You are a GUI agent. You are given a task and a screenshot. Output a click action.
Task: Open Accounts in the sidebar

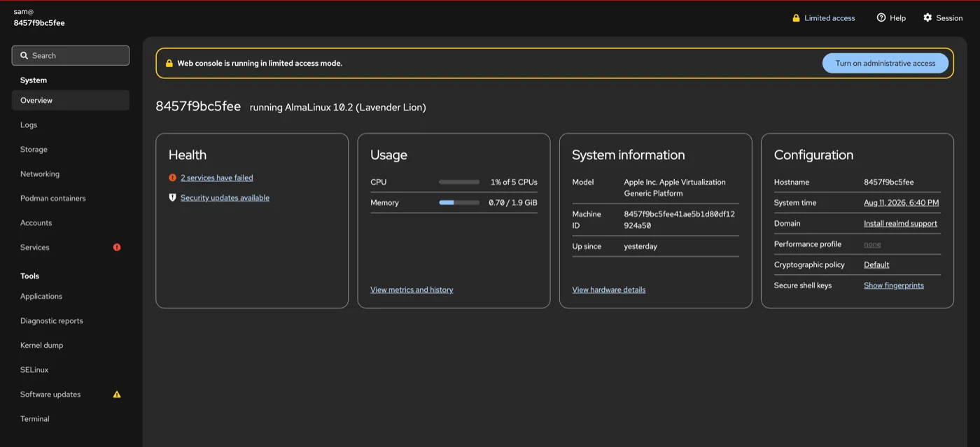tap(71, 222)
